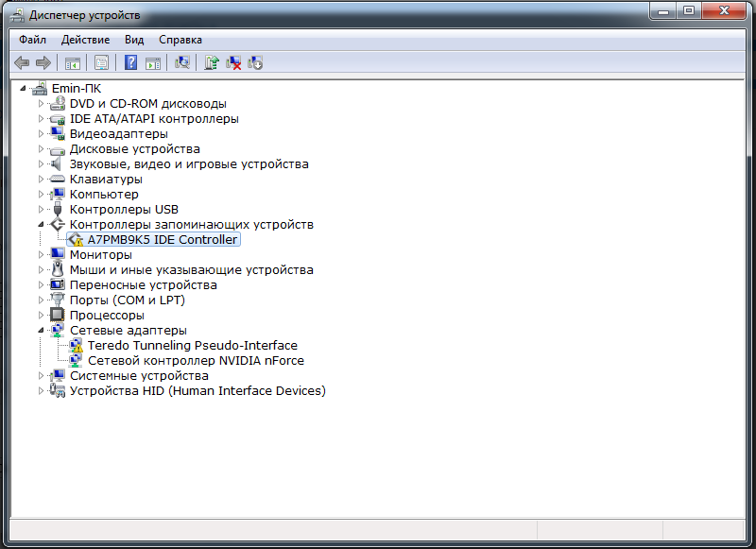The width and height of the screenshot is (756, 549).
Task: Scan for hardware changes icon
Action: 182,62
